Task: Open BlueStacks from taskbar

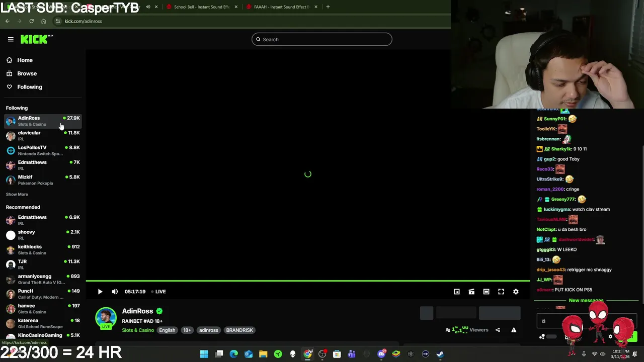Action: [396, 354]
